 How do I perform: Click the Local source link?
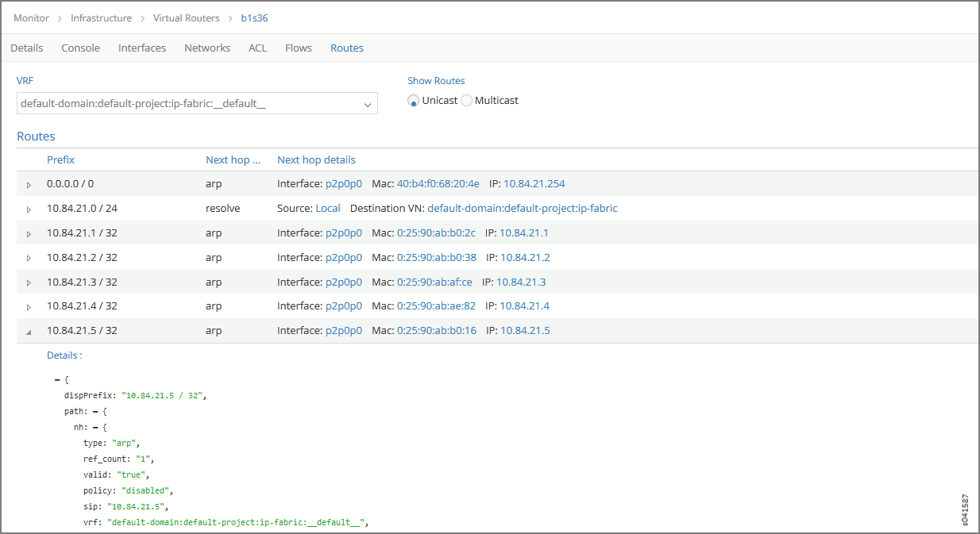327,209
